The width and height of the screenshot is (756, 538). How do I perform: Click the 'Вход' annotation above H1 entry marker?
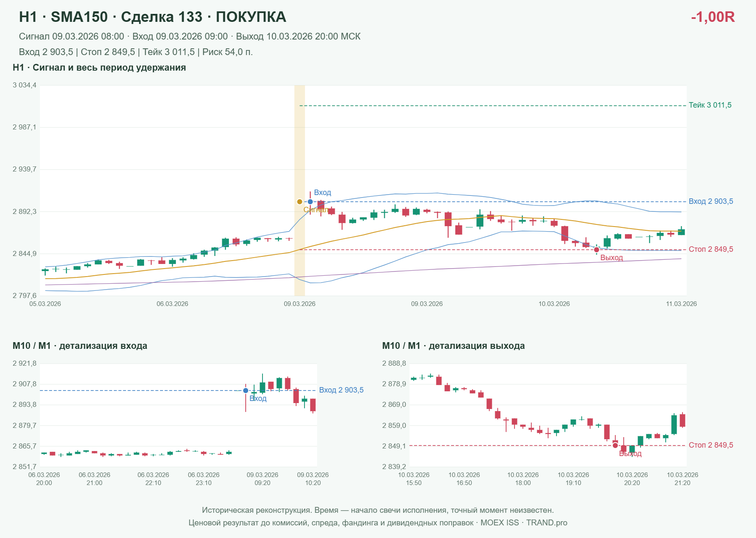323,193
